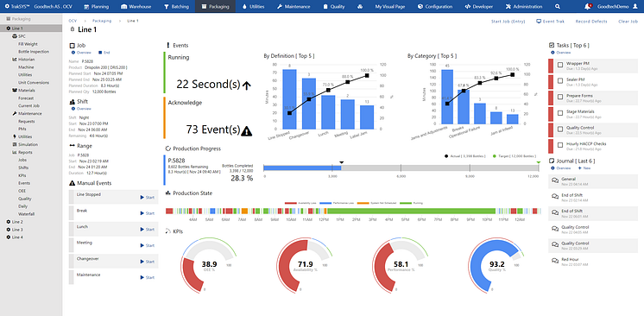Open the Warehouse menu in top bar

(136, 7)
